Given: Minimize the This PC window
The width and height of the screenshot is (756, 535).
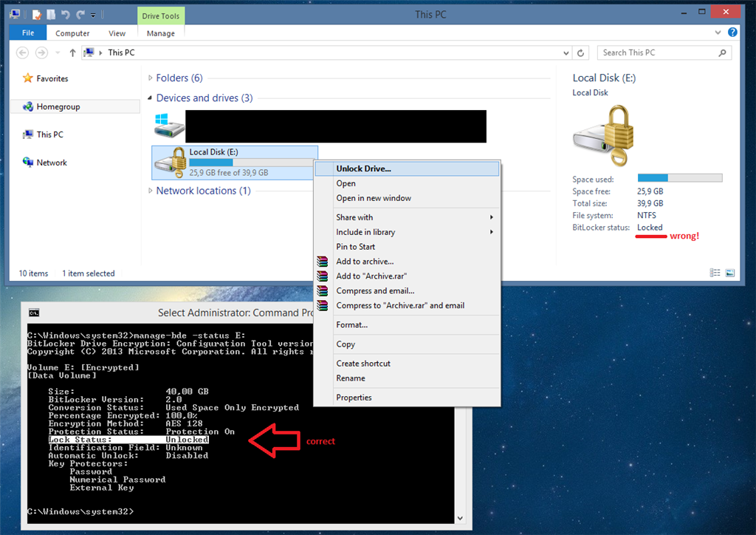Looking at the screenshot, I should 684,12.
